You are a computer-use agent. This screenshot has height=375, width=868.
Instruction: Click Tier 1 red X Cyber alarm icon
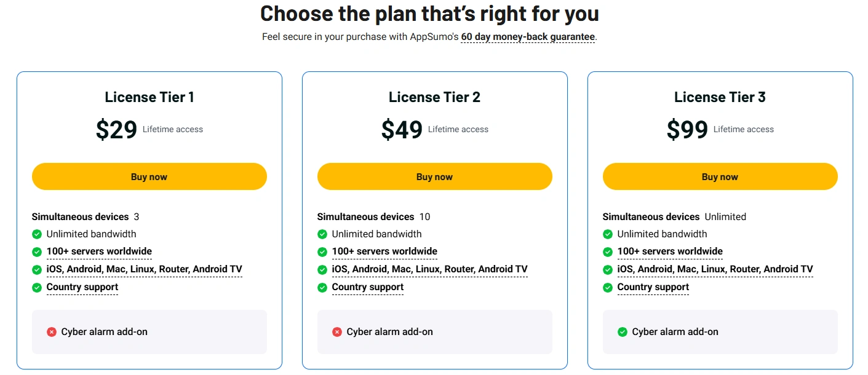point(52,332)
